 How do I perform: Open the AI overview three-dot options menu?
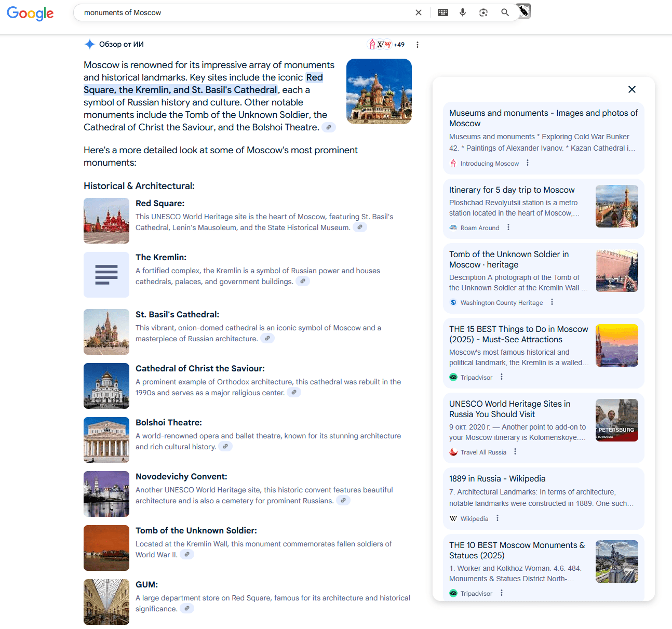[x=418, y=45]
